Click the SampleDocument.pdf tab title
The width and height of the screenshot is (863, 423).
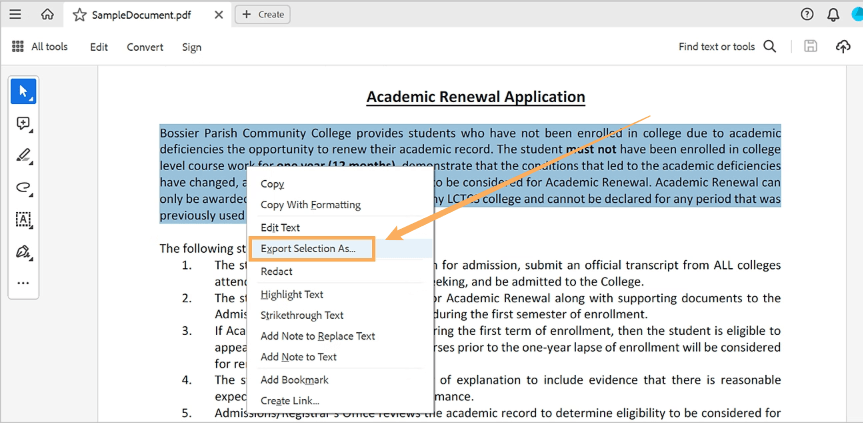point(141,15)
